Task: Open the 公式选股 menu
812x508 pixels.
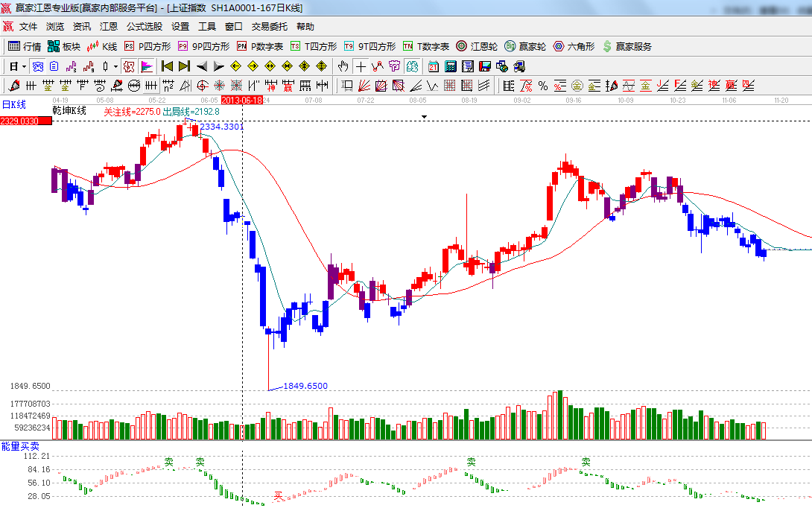Action: tap(144, 26)
